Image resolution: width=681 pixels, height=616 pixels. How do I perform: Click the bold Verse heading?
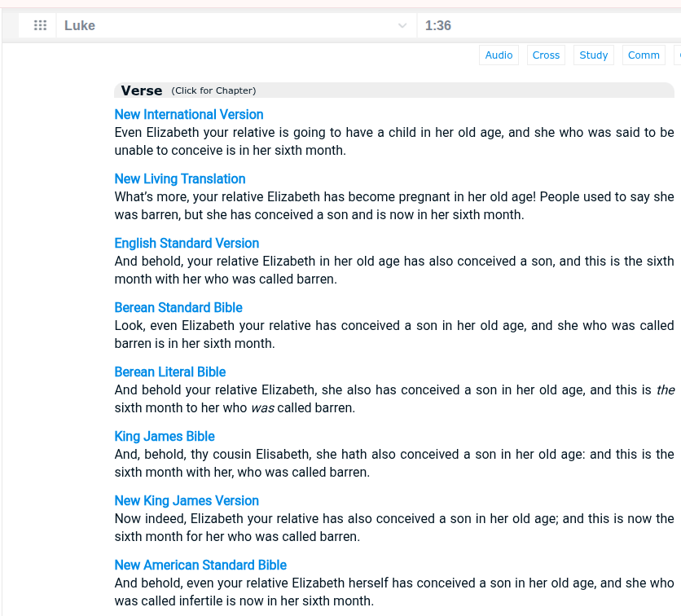pyautogui.click(x=142, y=90)
